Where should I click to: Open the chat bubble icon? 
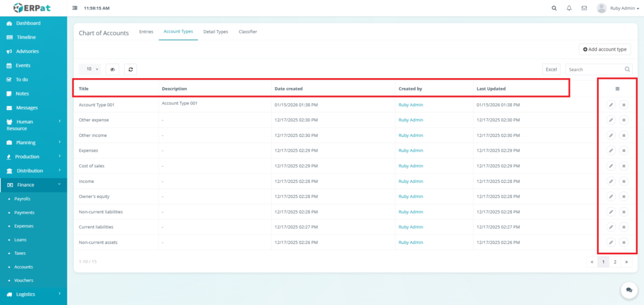[x=628, y=290]
